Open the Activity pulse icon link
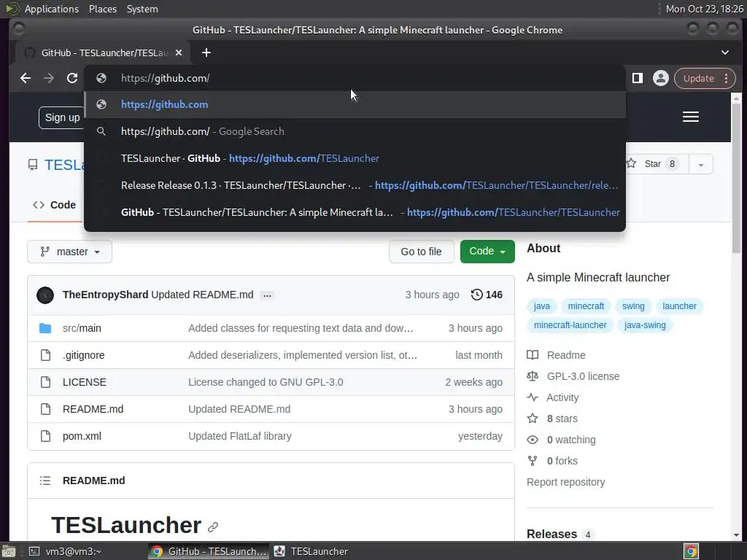This screenshot has height=560, width=747. (x=533, y=397)
